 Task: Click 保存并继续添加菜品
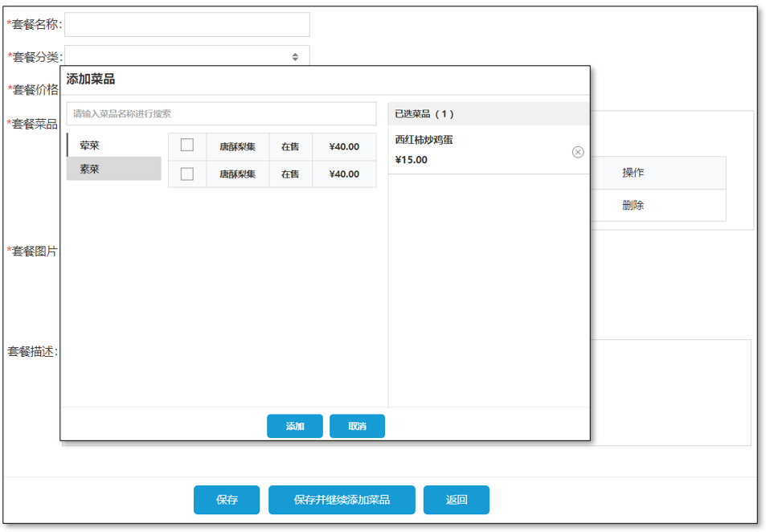pos(342,500)
